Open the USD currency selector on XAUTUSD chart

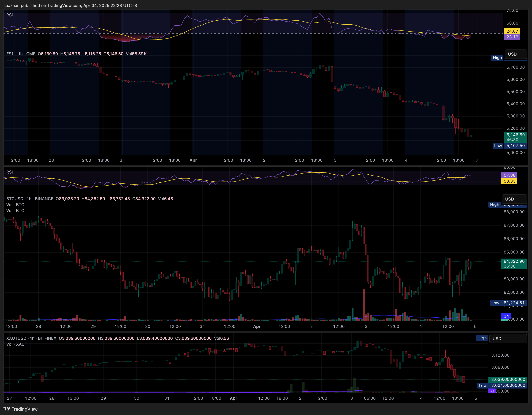[x=508, y=339]
